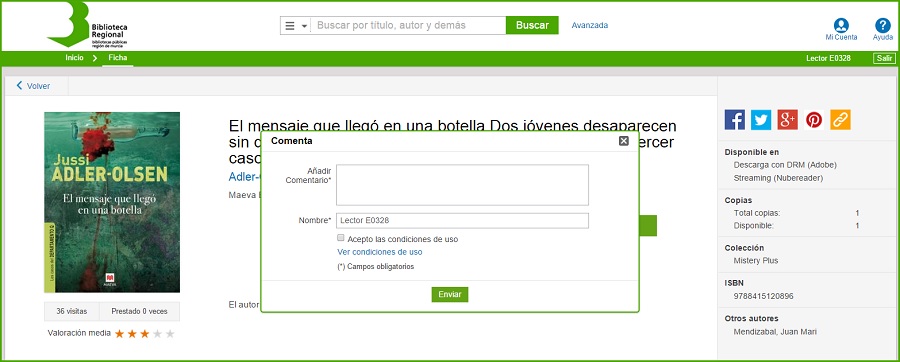Click the book cover thumbnail
The height and width of the screenshot is (362, 900).
coord(112,202)
